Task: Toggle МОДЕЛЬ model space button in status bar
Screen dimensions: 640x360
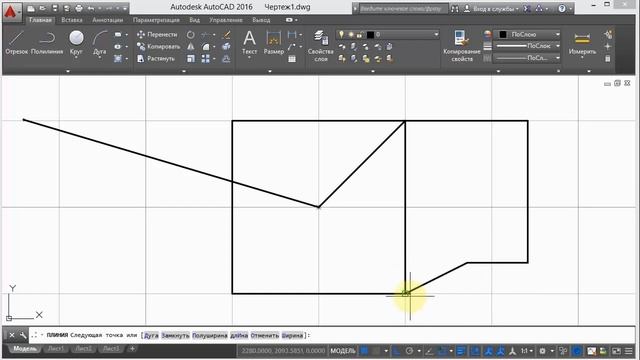Action: pyautogui.click(x=343, y=351)
